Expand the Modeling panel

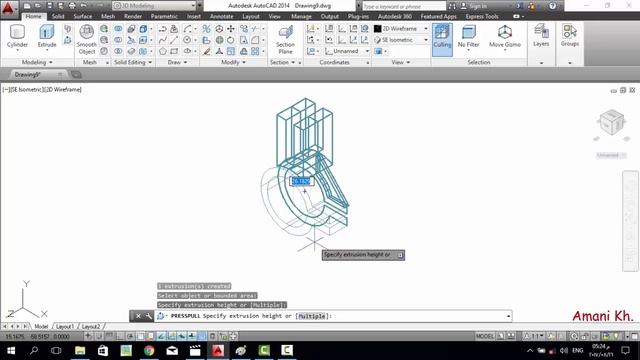tap(37, 62)
